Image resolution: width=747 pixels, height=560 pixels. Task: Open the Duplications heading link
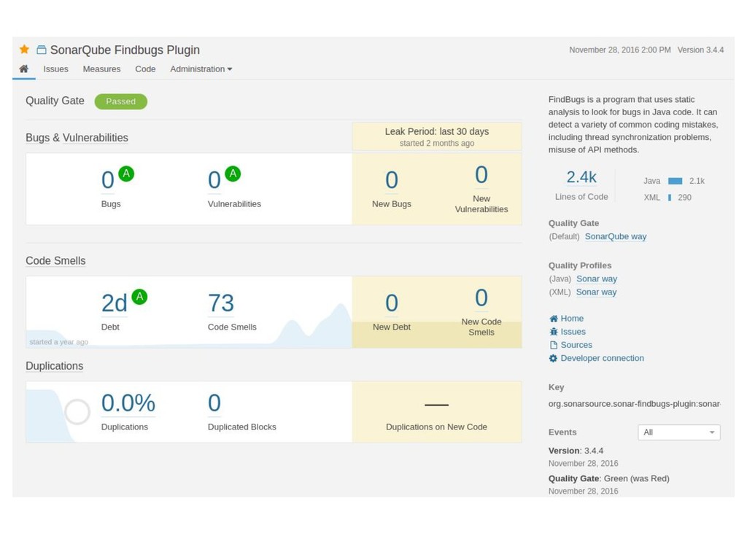54,366
